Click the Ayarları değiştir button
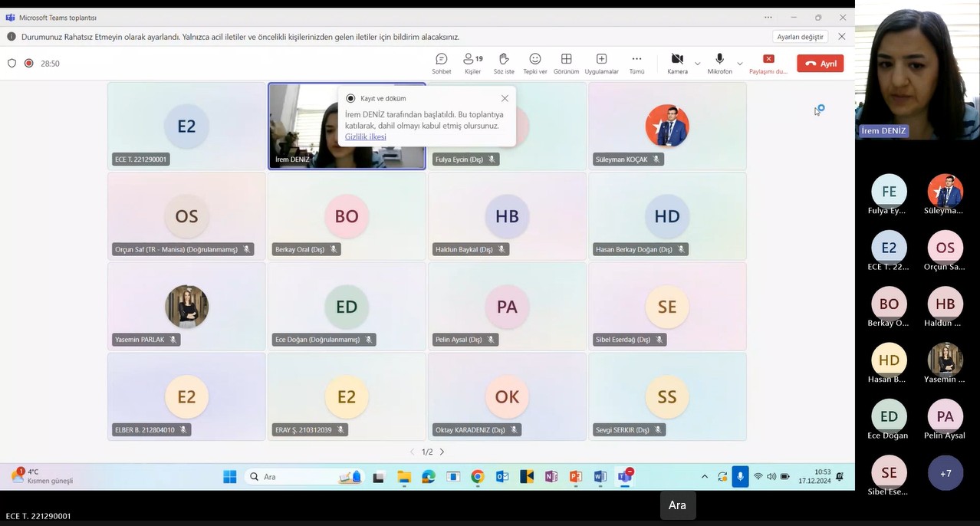 pyautogui.click(x=800, y=37)
